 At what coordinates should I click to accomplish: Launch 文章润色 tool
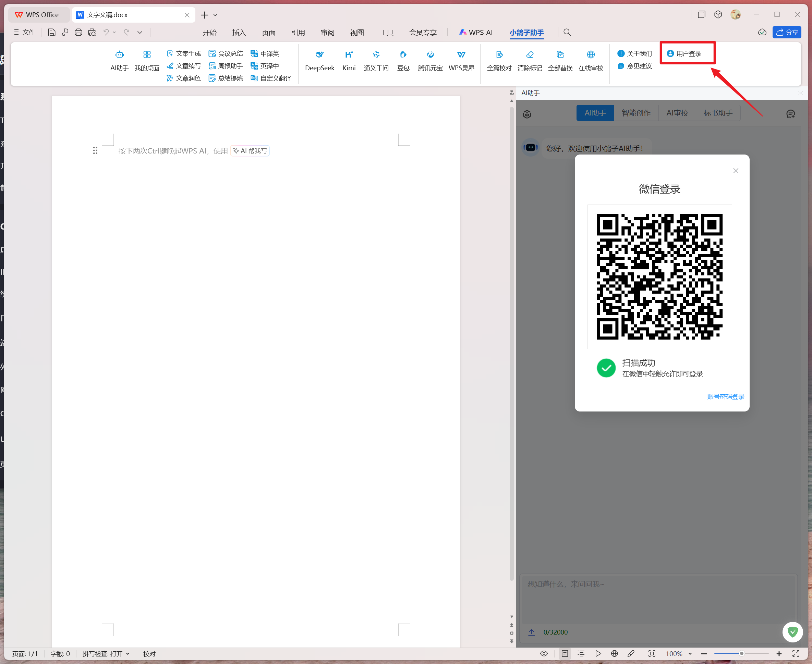pyautogui.click(x=184, y=78)
